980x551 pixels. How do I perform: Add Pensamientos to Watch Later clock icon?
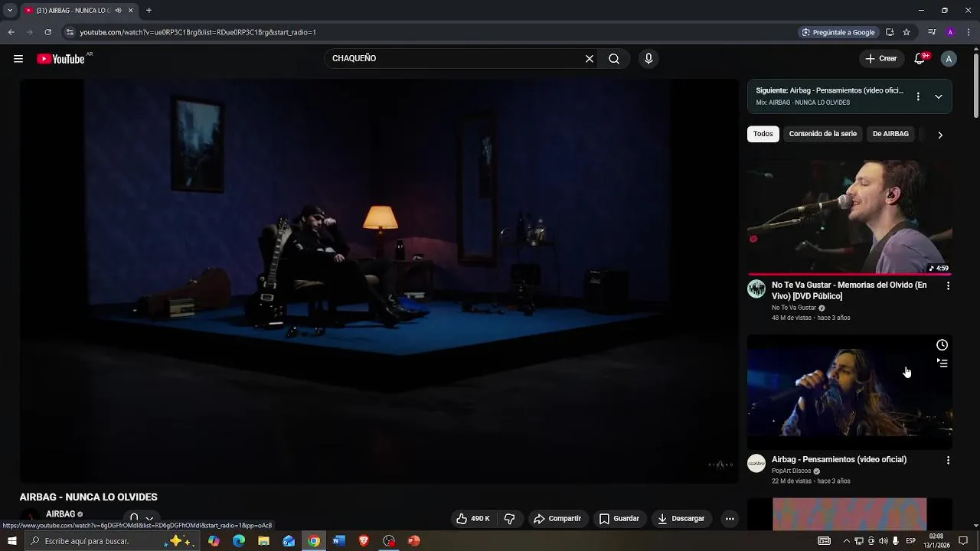[942, 345]
